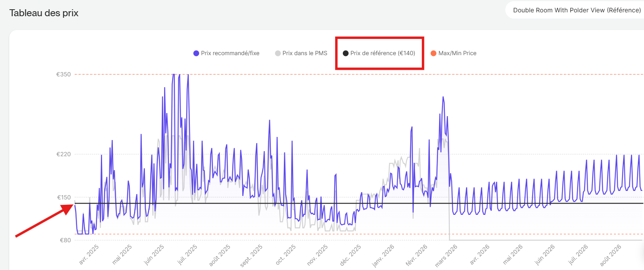Click the Tableau des prix heading

click(44, 13)
